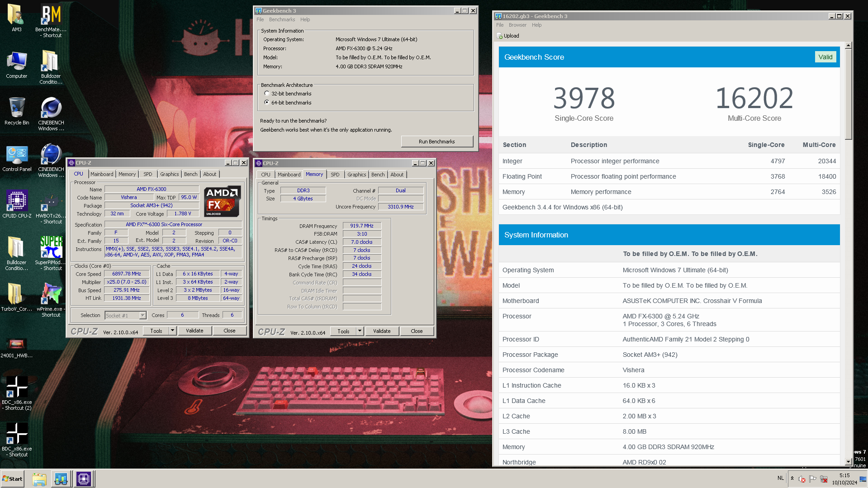Click the CPU-Z taskbar icon

pos(84,479)
